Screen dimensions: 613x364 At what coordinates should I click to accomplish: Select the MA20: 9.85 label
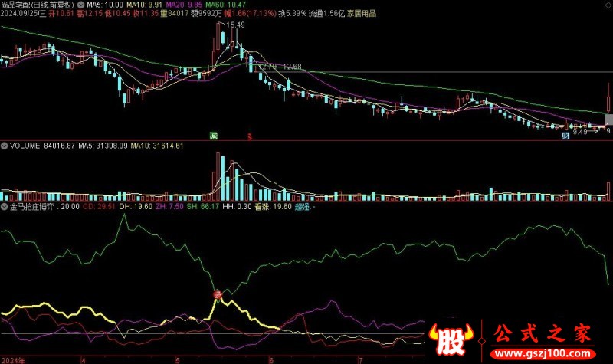point(184,5)
